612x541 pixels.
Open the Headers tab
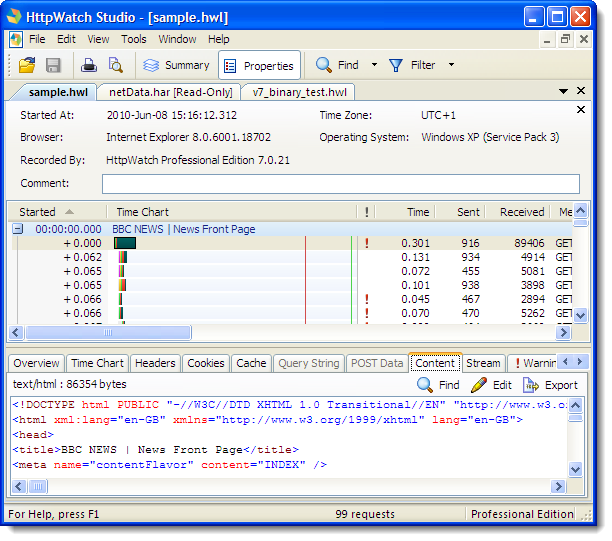click(155, 363)
